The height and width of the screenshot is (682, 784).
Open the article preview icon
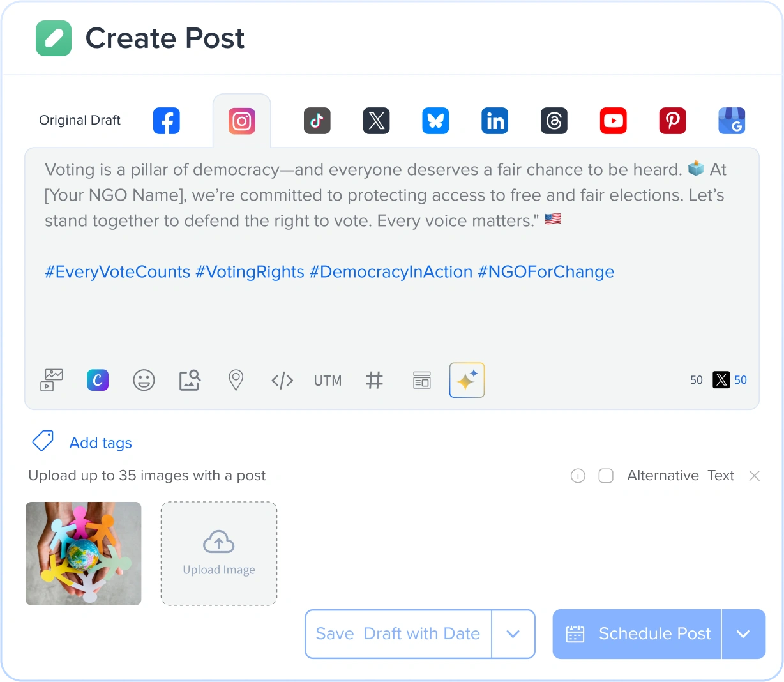tap(421, 380)
